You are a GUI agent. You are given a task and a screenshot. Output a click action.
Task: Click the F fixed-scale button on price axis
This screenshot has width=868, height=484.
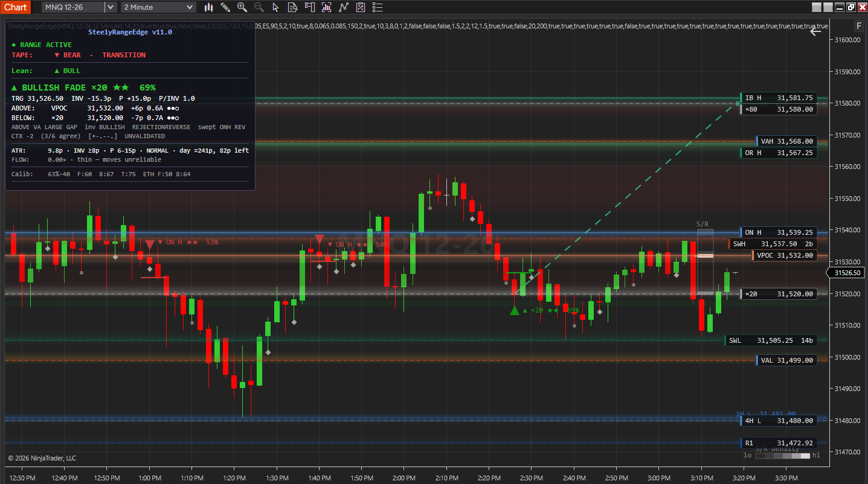pyautogui.click(x=859, y=26)
